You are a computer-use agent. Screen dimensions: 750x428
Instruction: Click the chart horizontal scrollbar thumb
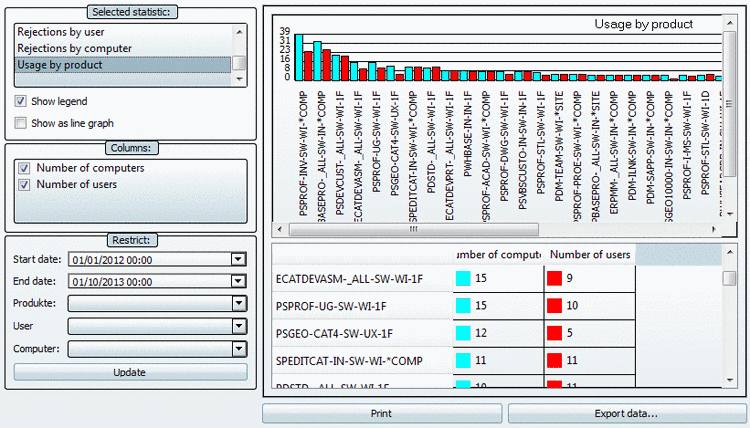point(414,230)
